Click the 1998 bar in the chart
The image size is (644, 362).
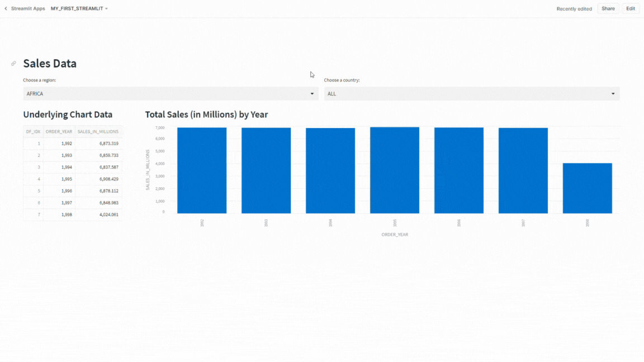(x=587, y=188)
